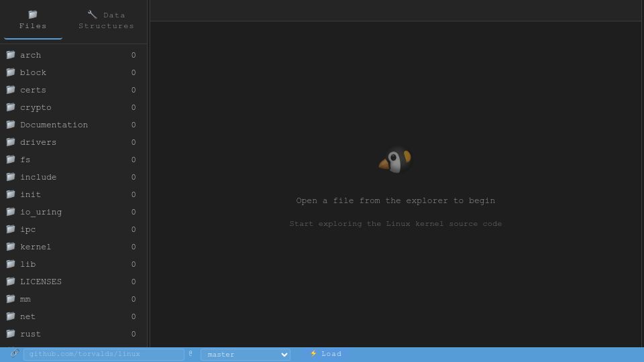Switch to the Files tab

click(33, 21)
